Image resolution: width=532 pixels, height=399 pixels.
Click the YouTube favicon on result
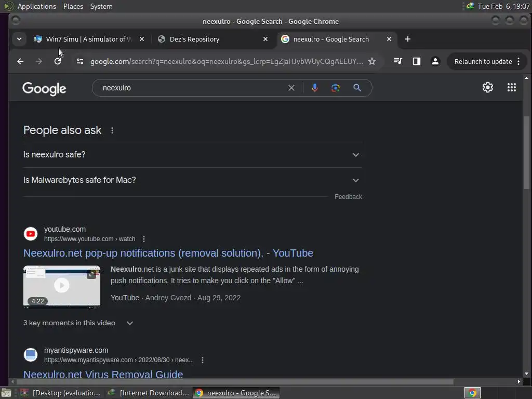click(x=31, y=234)
